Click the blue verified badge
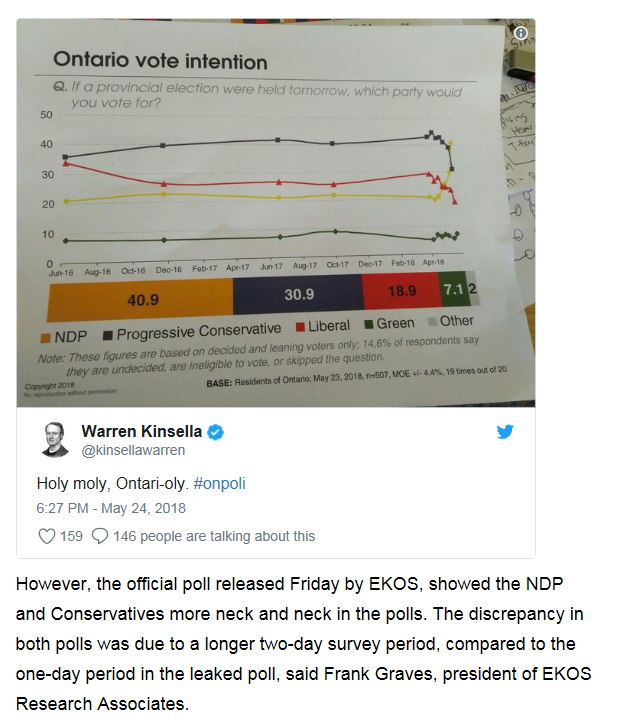 pos(215,432)
